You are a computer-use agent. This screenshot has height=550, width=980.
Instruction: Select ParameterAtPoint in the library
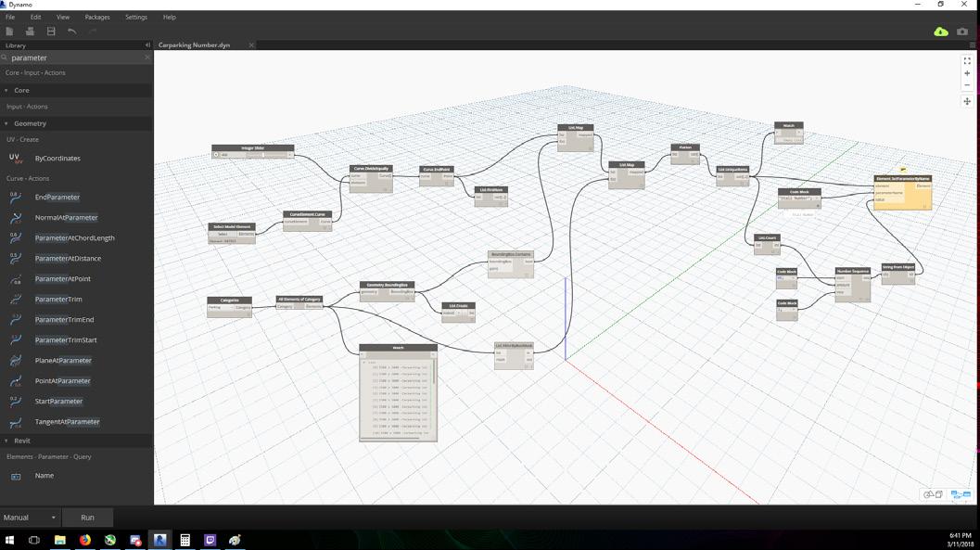click(62, 279)
